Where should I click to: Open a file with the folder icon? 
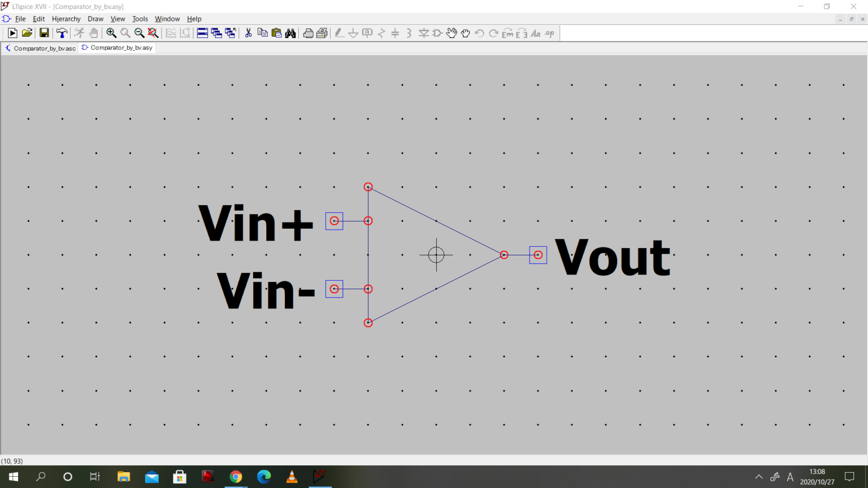pos(27,33)
